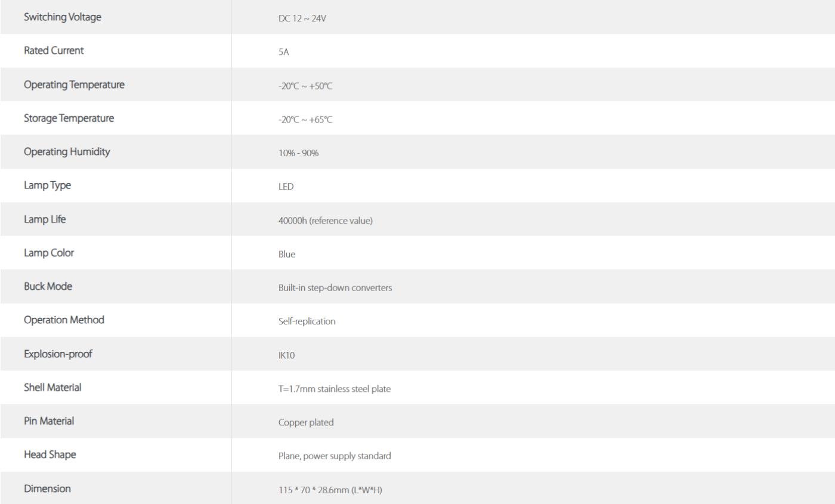Select the LED lamp type value
This screenshot has height=504, width=835.
286,187
